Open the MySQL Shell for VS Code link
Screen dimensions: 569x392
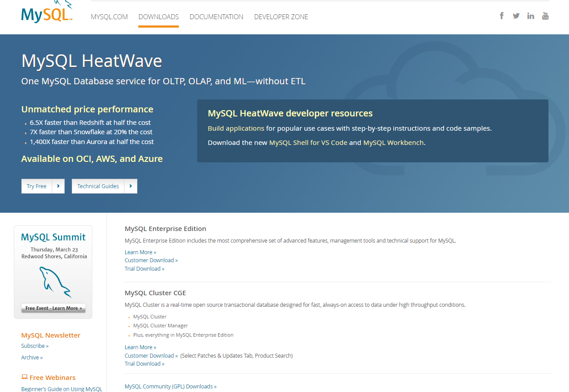coord(308,143)
